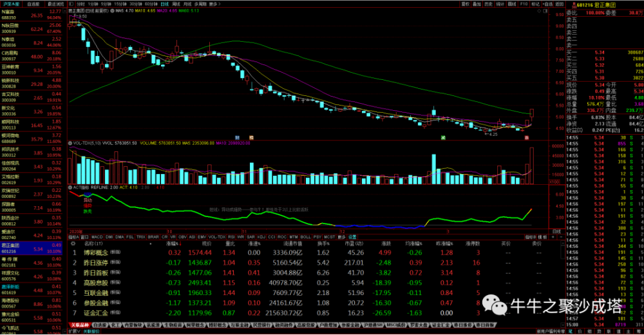Click 返回 back button

pyautogui.click(x=559, y=4)
